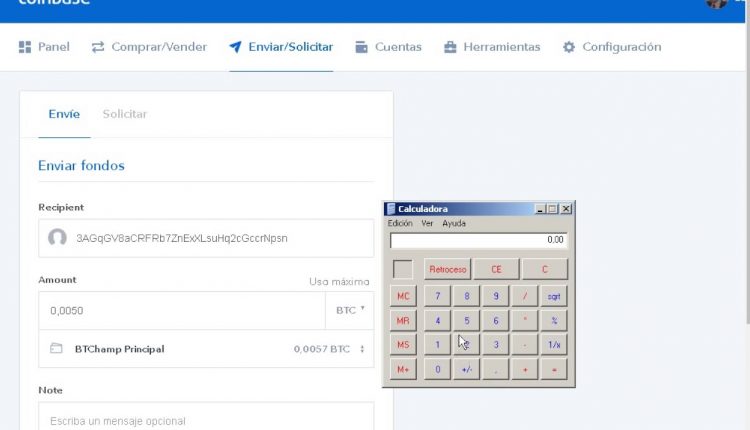Click the browser page vertical scrollbar
Viewport: 750px width, 430px height.
[748, 163]
